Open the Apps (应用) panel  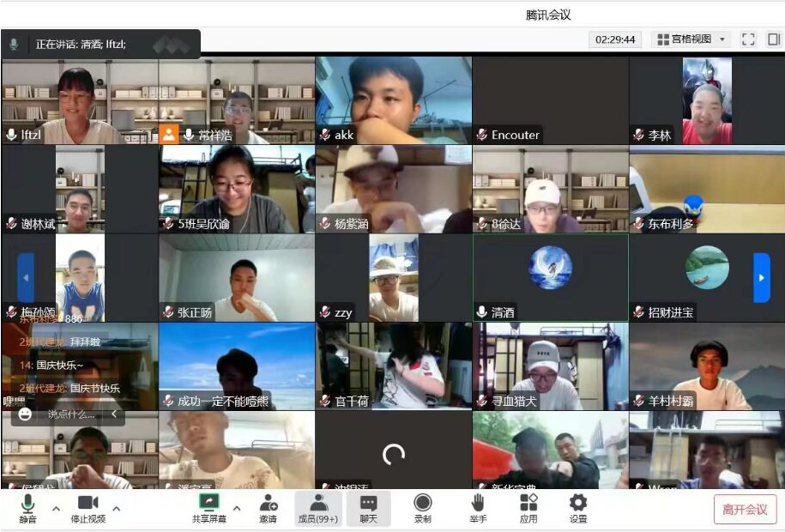528,508
